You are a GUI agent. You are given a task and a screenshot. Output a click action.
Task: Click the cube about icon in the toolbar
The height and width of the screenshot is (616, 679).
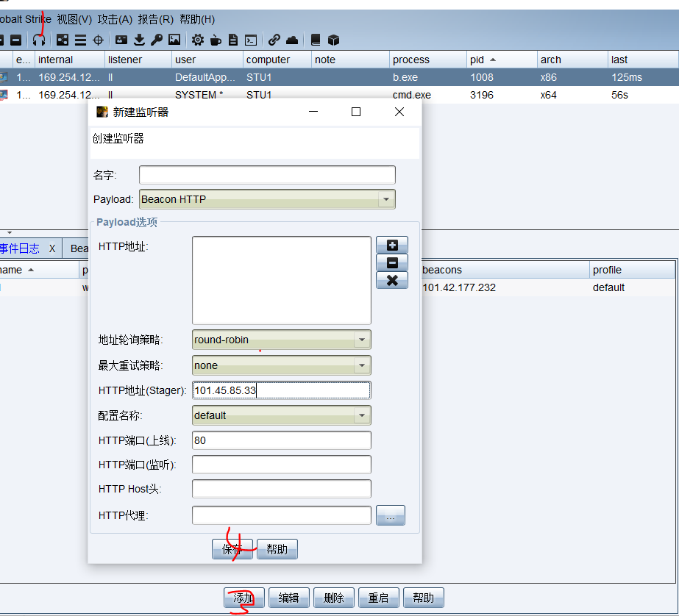click(x=333, y=40)
